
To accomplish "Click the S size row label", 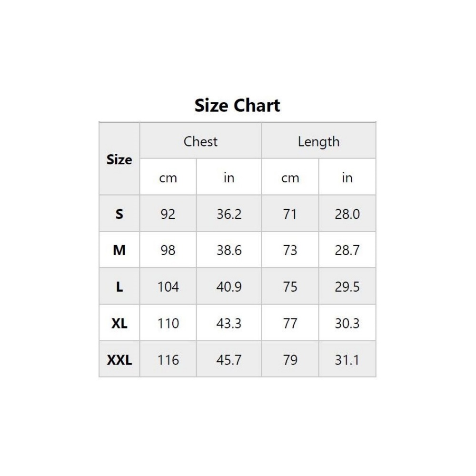I will [x=119, y=214].
